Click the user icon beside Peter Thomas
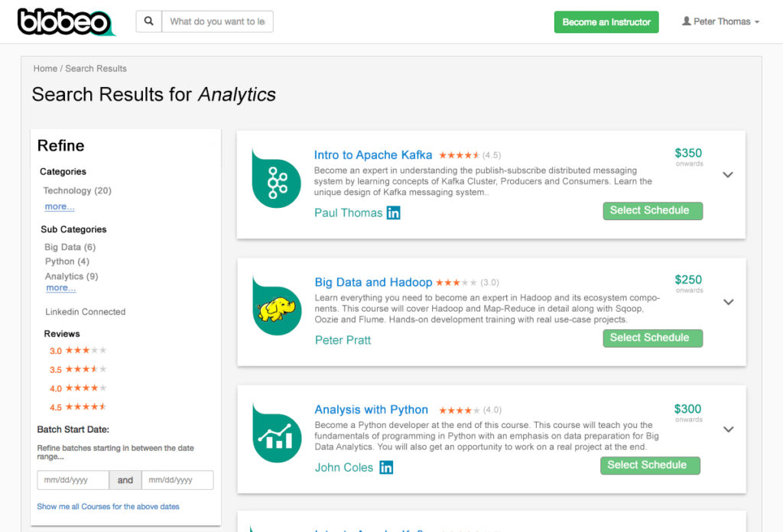 point(687,21)
